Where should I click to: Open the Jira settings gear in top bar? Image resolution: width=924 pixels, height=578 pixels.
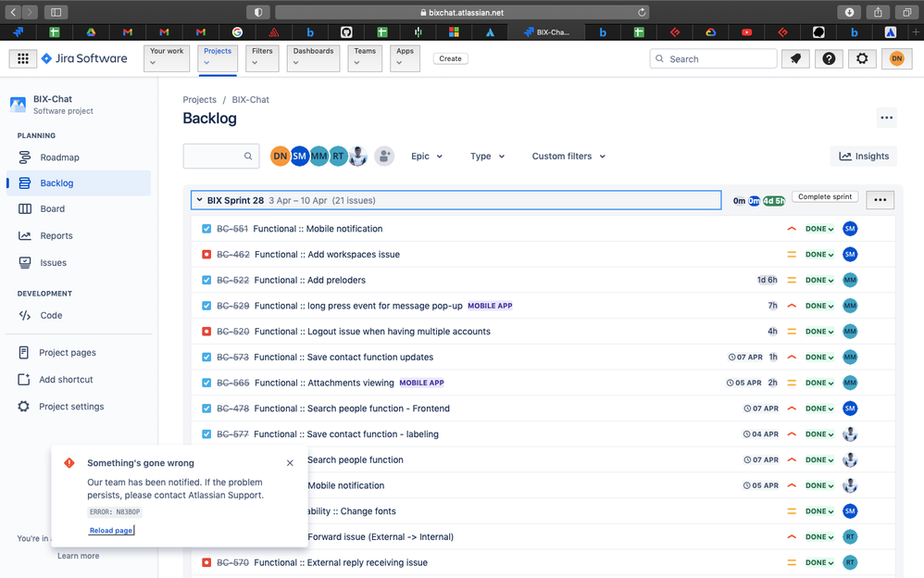click(862, 58)
